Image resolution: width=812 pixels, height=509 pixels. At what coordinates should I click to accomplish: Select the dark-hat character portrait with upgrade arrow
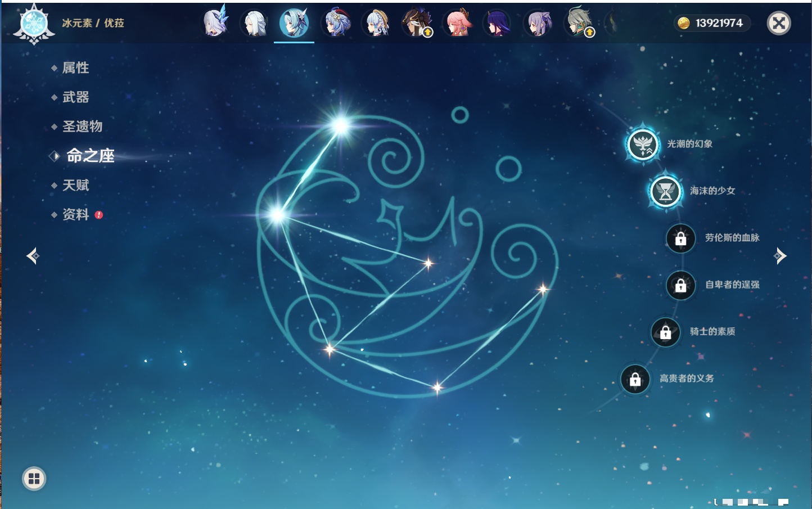coord(417,23)
